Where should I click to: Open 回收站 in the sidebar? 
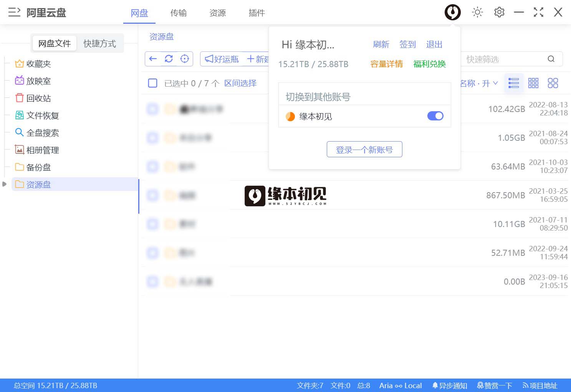coord(33,98)
